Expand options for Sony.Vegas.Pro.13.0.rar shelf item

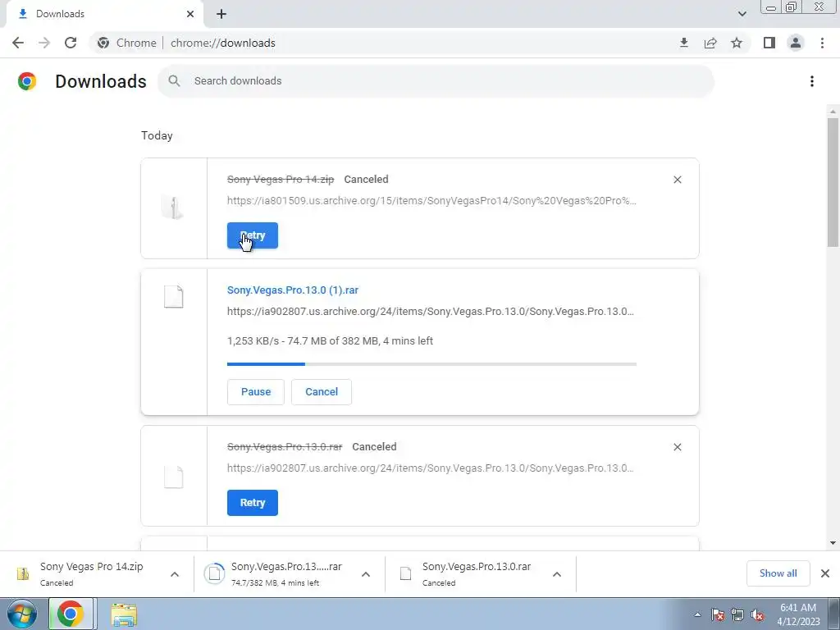[x=557, y=574]
